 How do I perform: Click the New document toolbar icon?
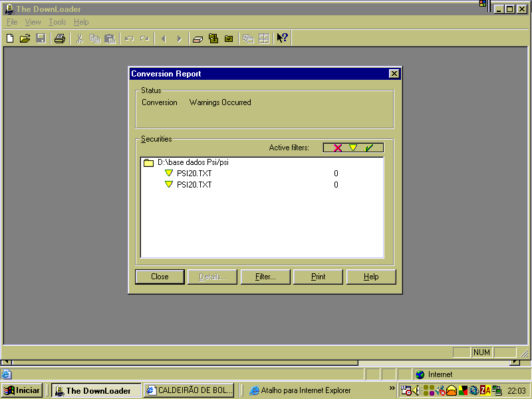pyautogui.click(x=10, y=39)
